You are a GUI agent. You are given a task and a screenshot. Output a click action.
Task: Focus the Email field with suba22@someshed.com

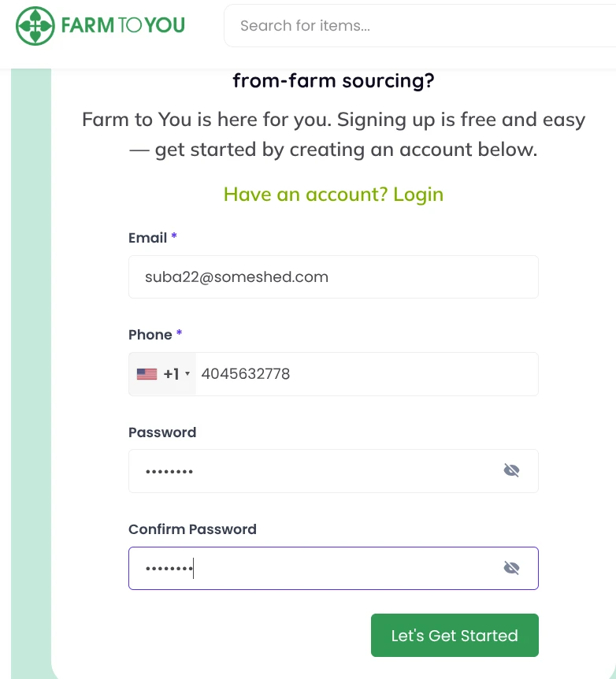(x=333, y=276)
